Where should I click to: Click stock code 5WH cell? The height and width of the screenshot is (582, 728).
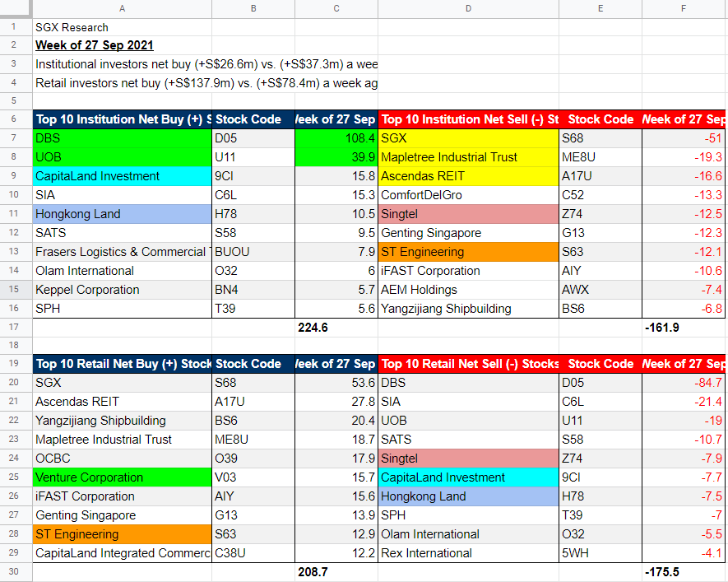coord(600,553)
